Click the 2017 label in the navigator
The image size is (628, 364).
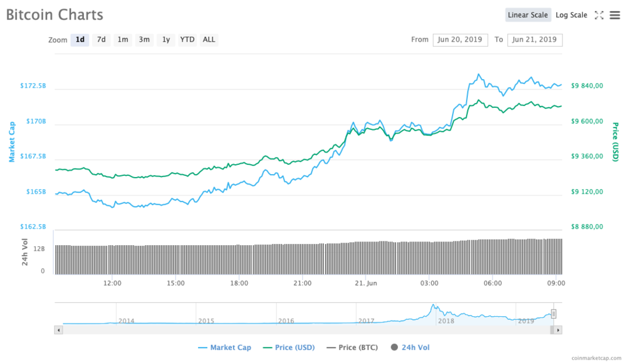(x=366, y=321)
